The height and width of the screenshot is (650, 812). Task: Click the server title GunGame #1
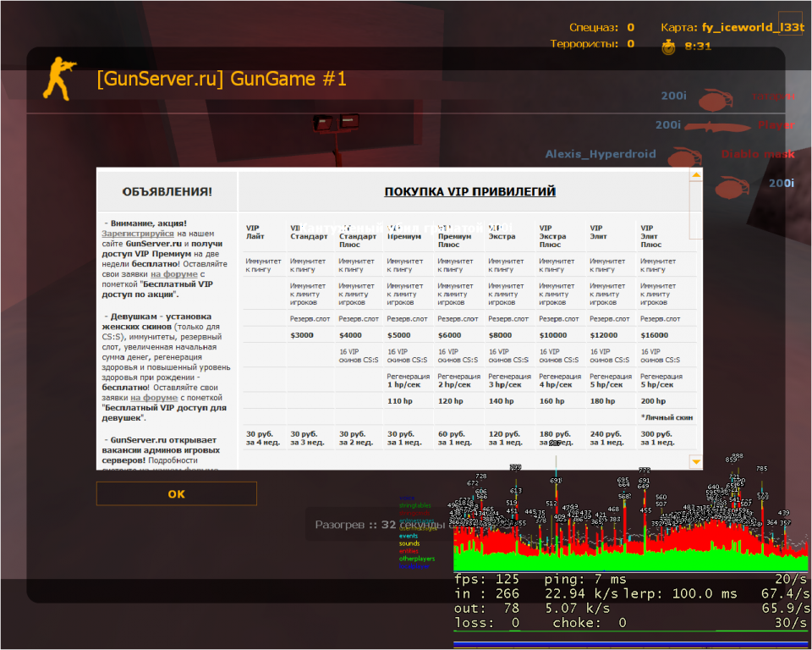[222, 80]
